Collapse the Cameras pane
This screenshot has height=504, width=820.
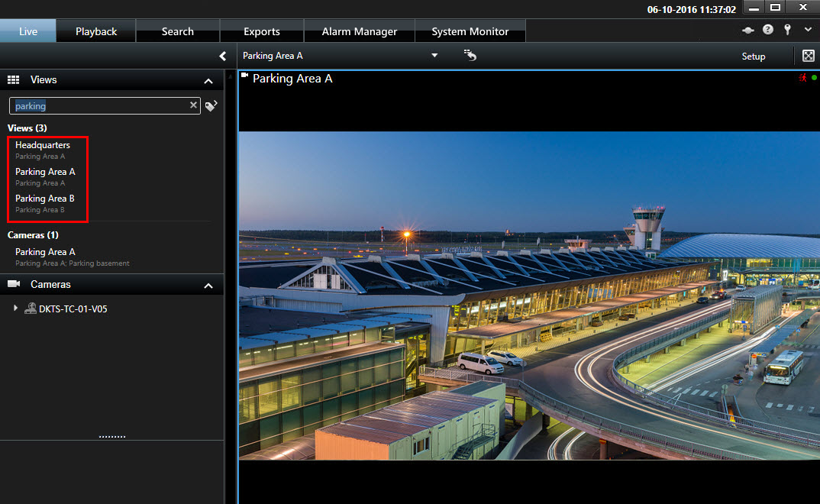208,285
